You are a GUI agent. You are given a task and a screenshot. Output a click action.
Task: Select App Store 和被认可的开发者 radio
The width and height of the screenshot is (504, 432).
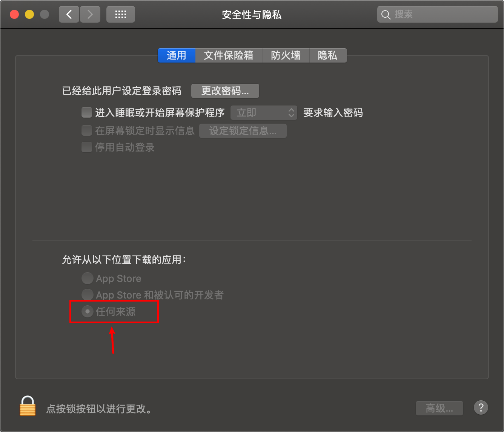coord(87,294)
